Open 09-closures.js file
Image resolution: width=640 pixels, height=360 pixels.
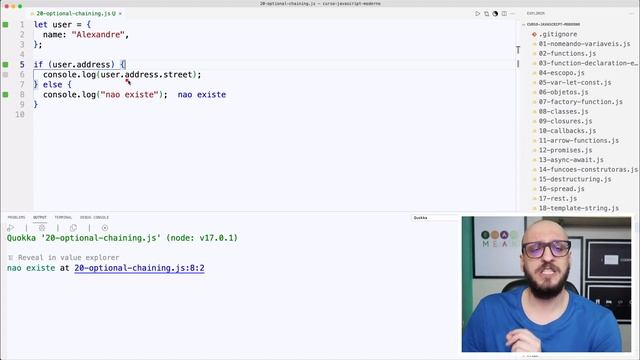pyautogui.click(x=565, y=121)
